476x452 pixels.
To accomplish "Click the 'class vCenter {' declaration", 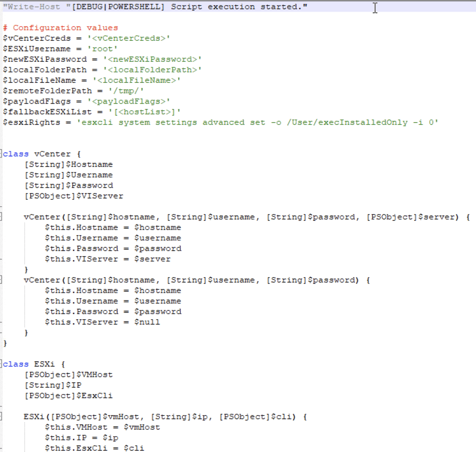I will [x=42, y=154].
